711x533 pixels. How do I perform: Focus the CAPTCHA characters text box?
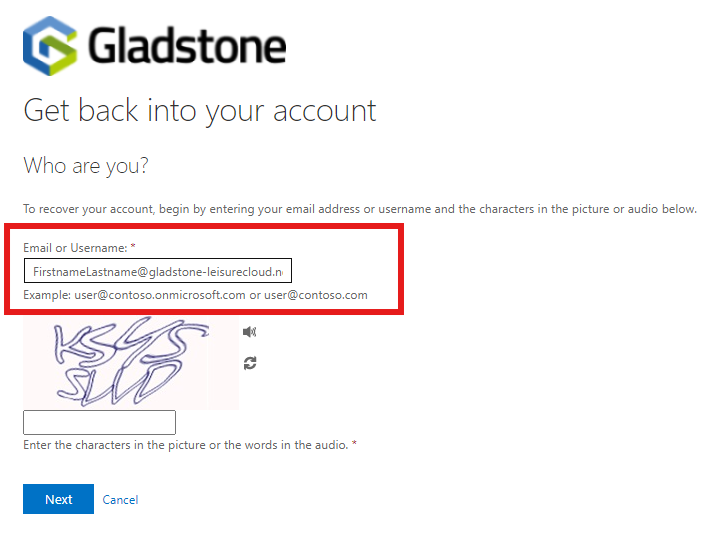click(x=99, y=422)
